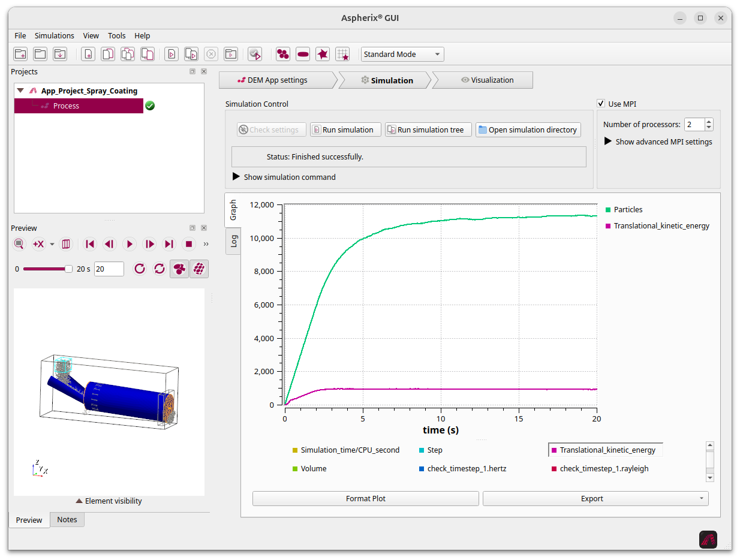Click the series list scrollbar down arrow
The height and width of the screenshot is (560, 740).
(710, 477)
